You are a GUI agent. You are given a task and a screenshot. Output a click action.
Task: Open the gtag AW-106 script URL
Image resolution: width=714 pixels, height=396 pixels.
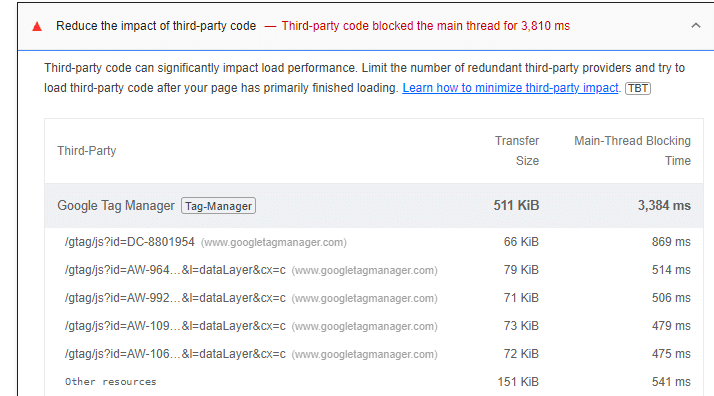[175, 354]
